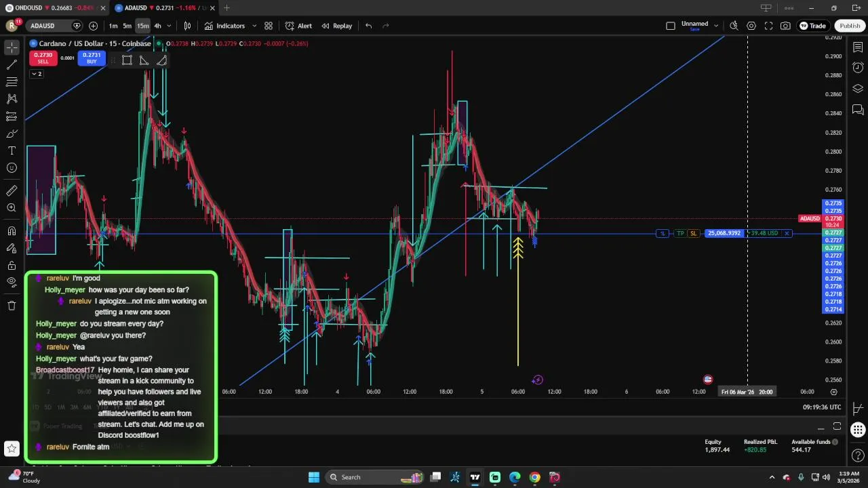Screen dimensions: 868x488
Task: Take a chart snapshot with camera
Action: 785,26
